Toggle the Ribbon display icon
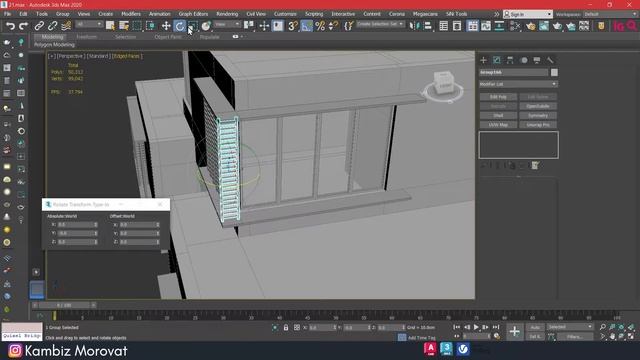 472,26
